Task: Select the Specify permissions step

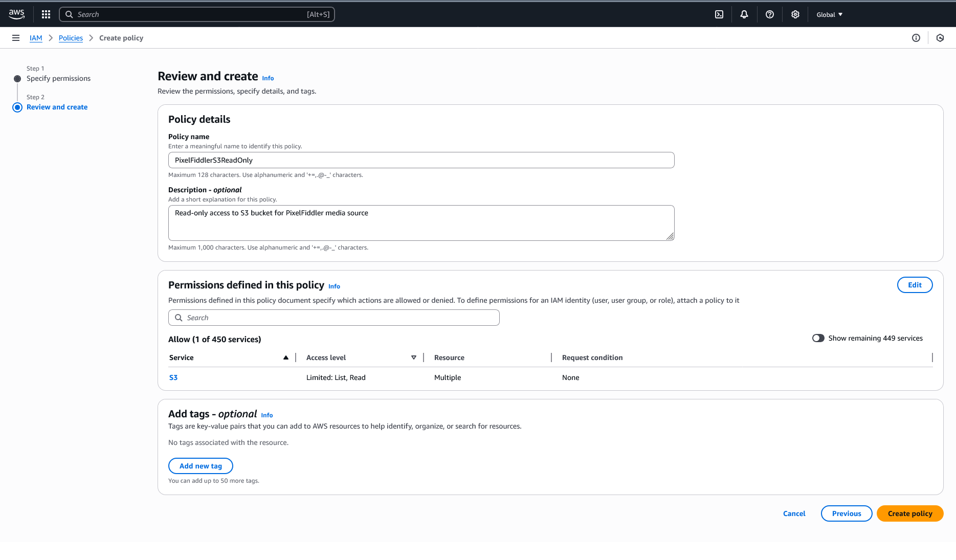Action: click(x=58, y=78)
